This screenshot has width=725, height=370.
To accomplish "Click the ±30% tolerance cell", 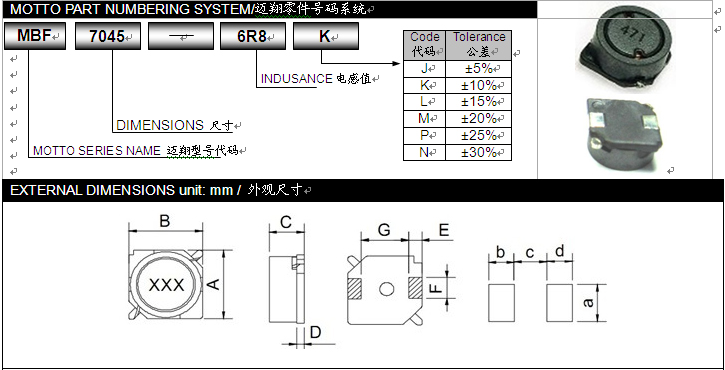I will (x=479, y=153).
